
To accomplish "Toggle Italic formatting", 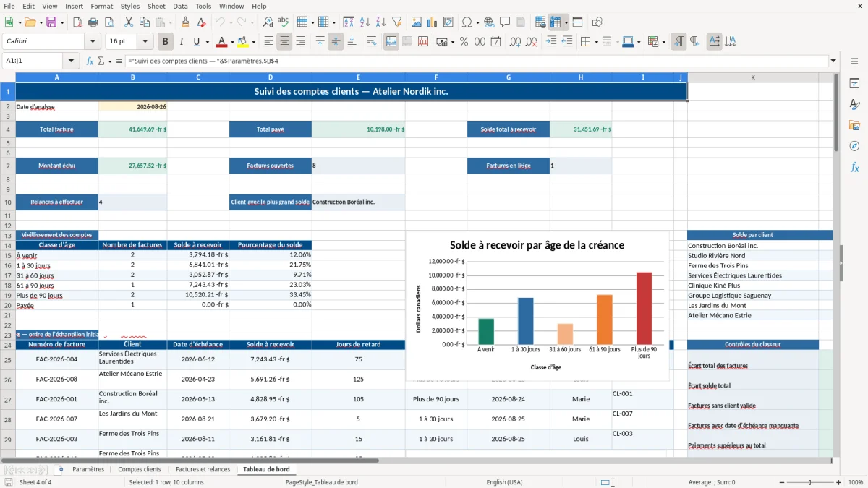I will [x=181, y=42].
